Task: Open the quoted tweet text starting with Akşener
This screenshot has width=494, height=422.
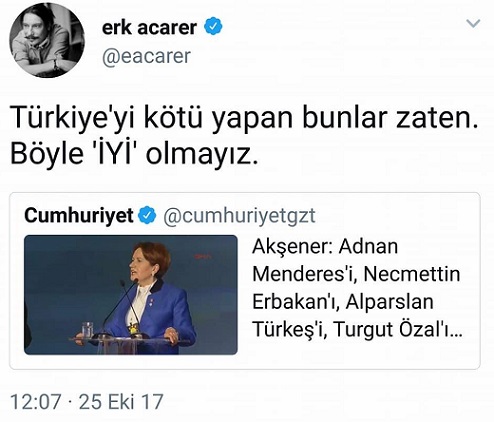Action: pyautogui.click(x=357, y=288)
